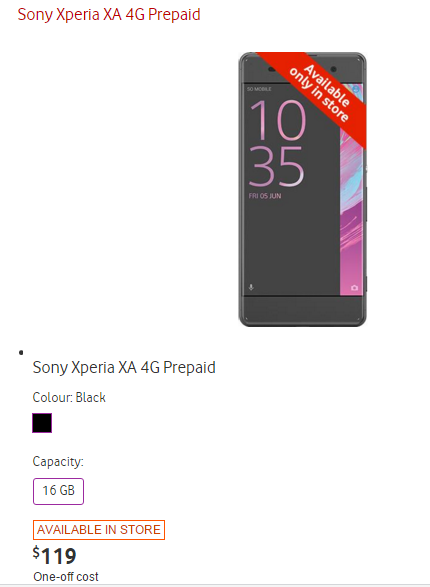Viewport: 430px width, 587px height.
Task: Choose the 16 GB capacity option
Action: [58, 491]
